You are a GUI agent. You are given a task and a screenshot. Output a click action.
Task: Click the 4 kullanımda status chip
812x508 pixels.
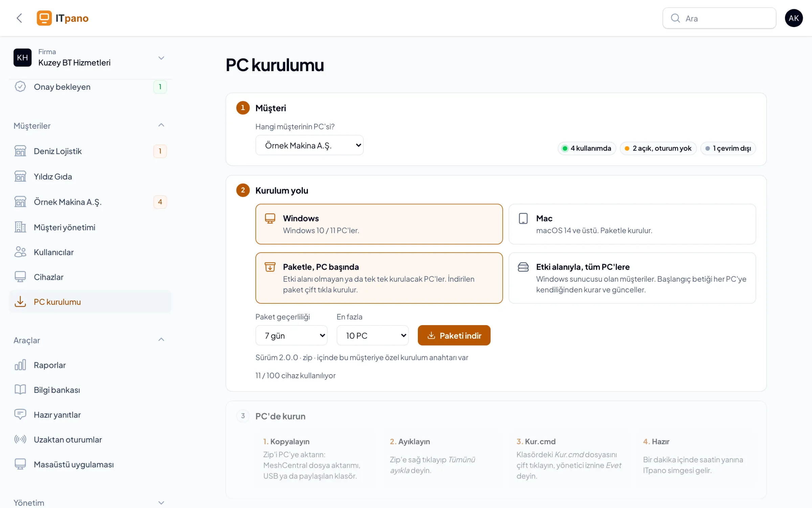pos(587,148)
